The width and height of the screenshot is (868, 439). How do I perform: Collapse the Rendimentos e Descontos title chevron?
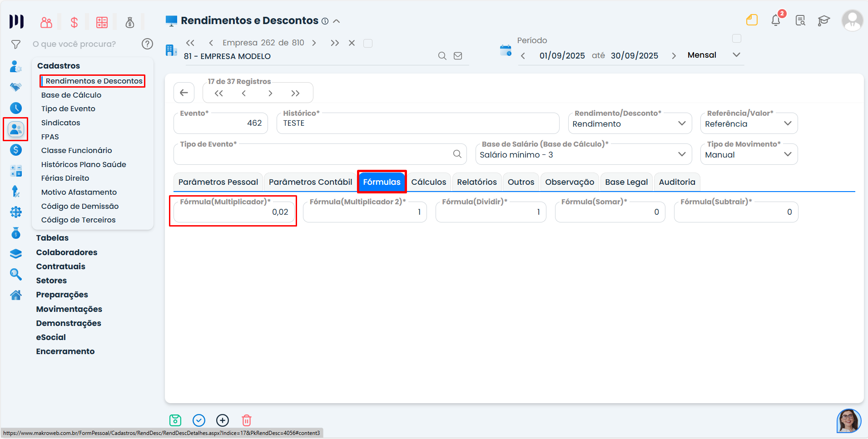[x=337, y=21]
